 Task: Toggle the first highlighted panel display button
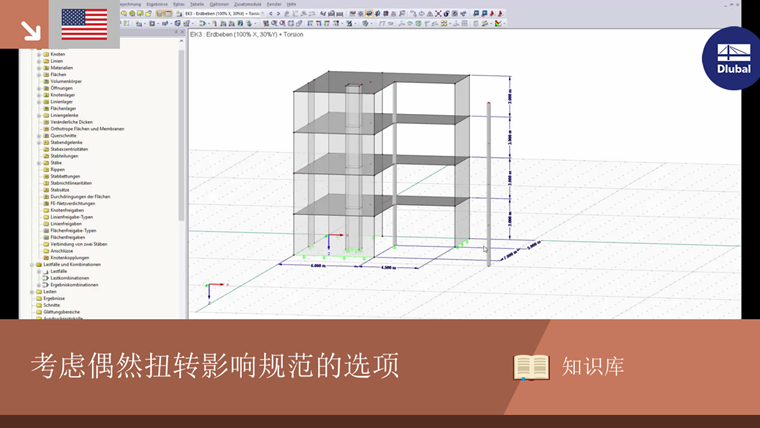click(x=159, y=14)
